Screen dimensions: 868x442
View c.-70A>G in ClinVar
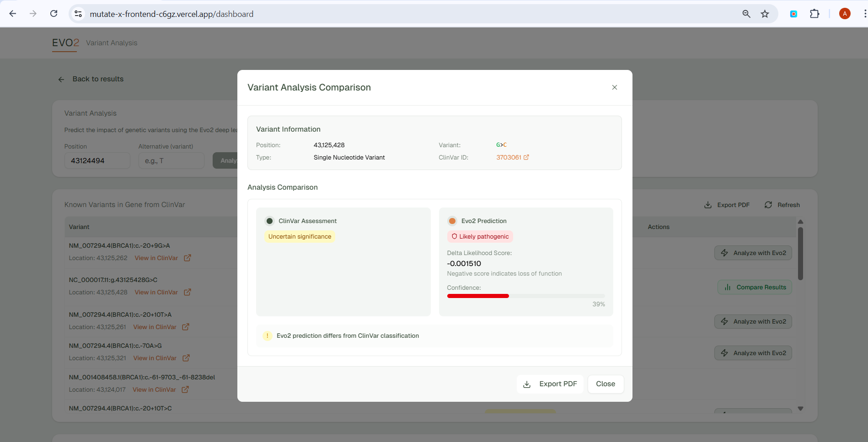pyautogui.click(x=155, y=358)
